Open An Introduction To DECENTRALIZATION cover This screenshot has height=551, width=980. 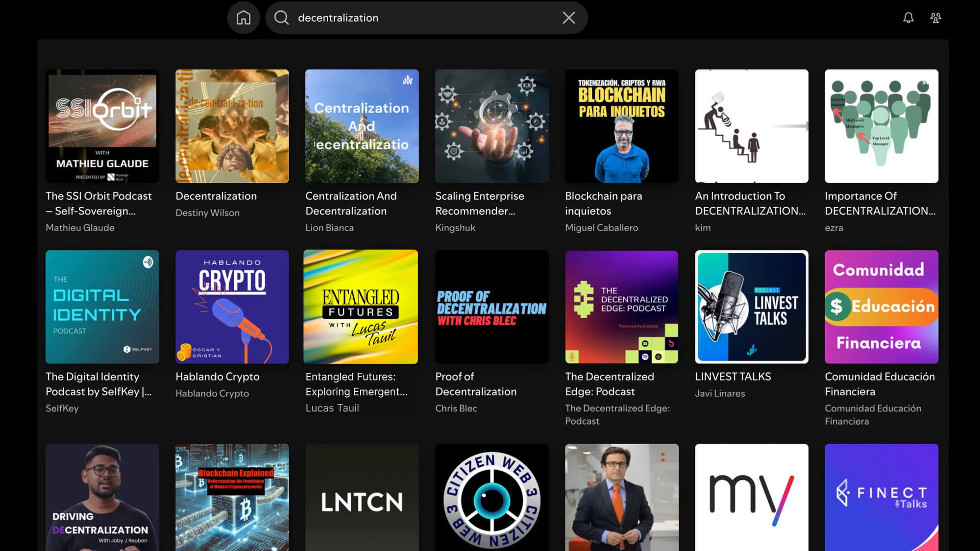click(x=752, y=126)
